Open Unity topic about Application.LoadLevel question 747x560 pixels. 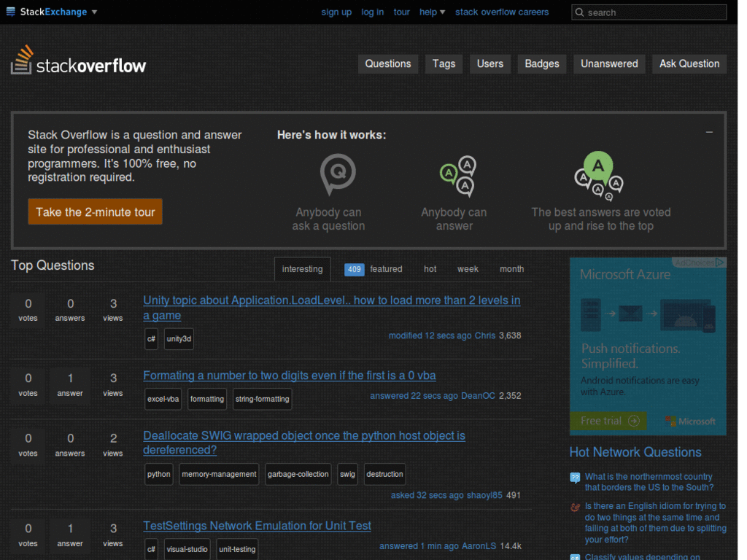click(332, 308)
